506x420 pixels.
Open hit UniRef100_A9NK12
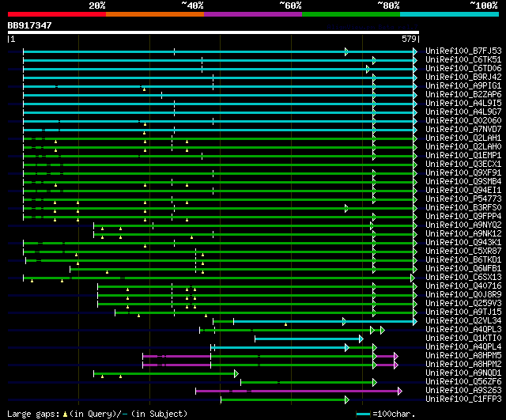pos(463,234)
